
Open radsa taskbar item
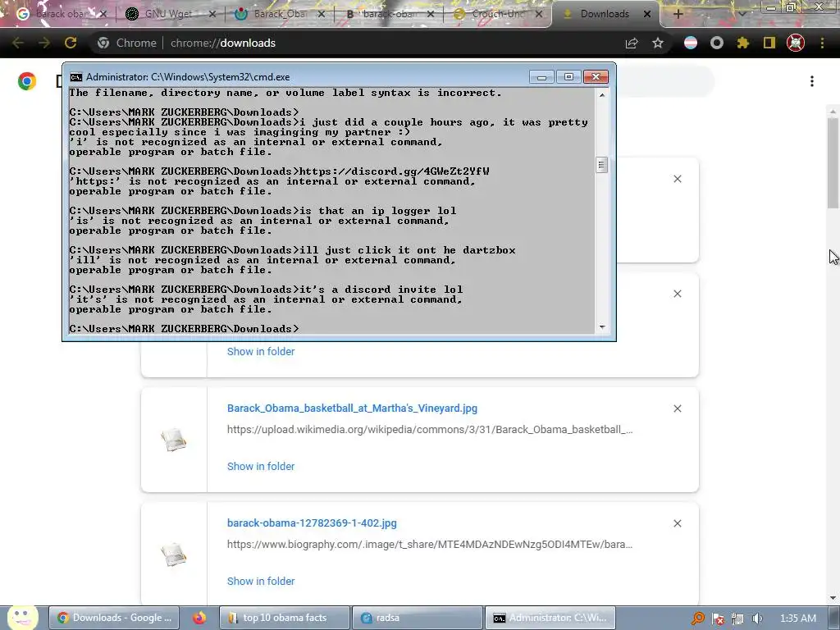tap(418, 618)
